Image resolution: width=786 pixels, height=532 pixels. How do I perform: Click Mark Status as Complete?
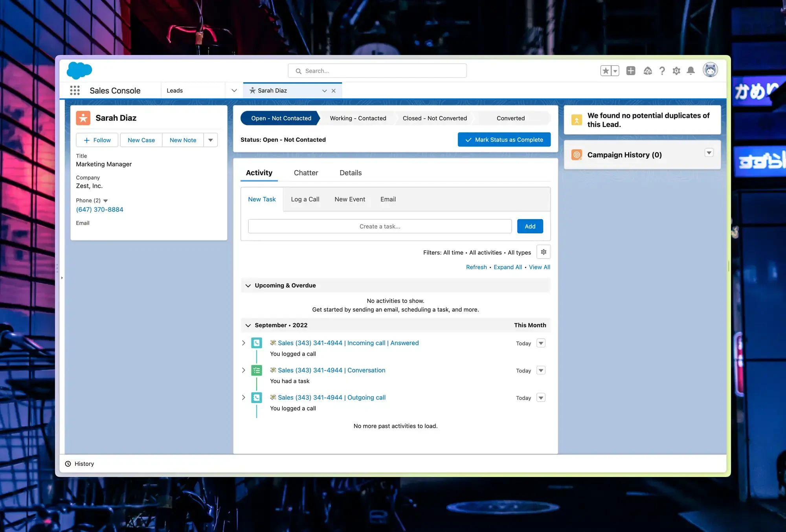504,139
